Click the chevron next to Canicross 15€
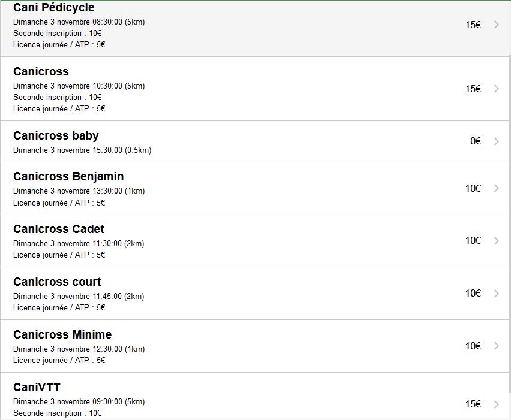This screenshot has width=511, height=420. [497, 89]
